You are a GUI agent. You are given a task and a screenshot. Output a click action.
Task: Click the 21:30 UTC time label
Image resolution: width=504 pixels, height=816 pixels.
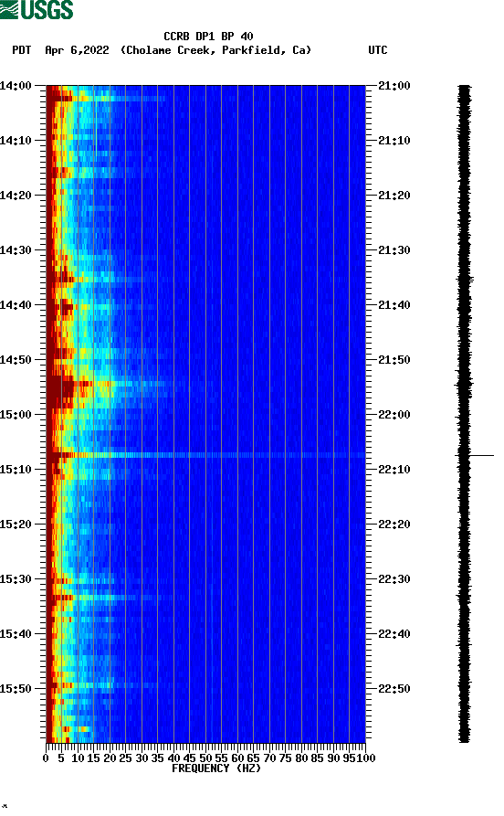tap(394, 250)
